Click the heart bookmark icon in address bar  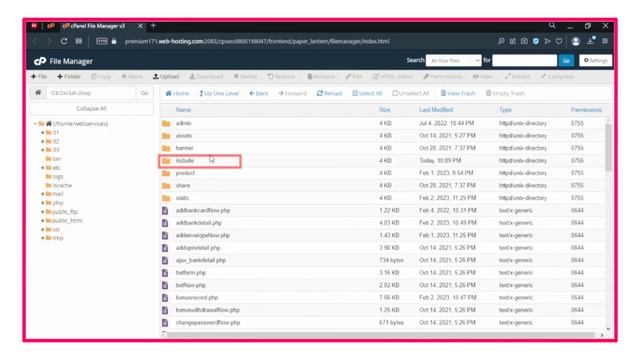[x=559, y=41]
